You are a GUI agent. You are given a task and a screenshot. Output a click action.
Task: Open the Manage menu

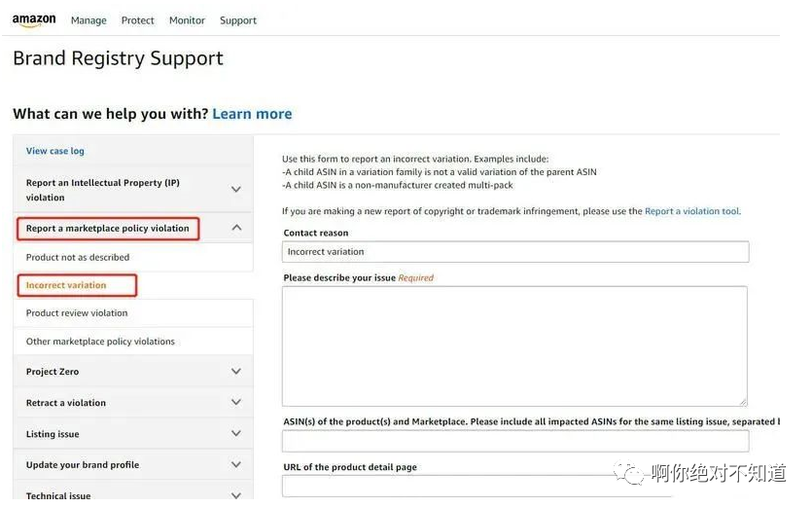coord(89,20)
